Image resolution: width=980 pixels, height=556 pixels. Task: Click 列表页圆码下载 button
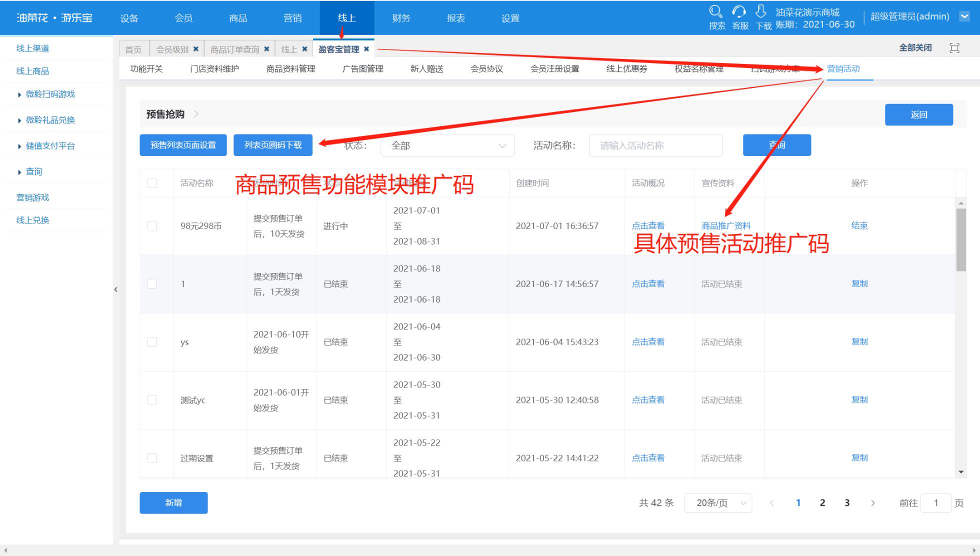tap(273, 145)
